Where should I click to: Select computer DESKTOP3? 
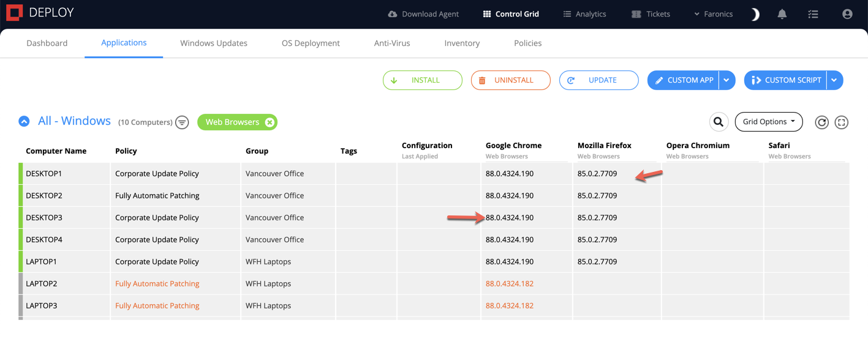[44, 218]
